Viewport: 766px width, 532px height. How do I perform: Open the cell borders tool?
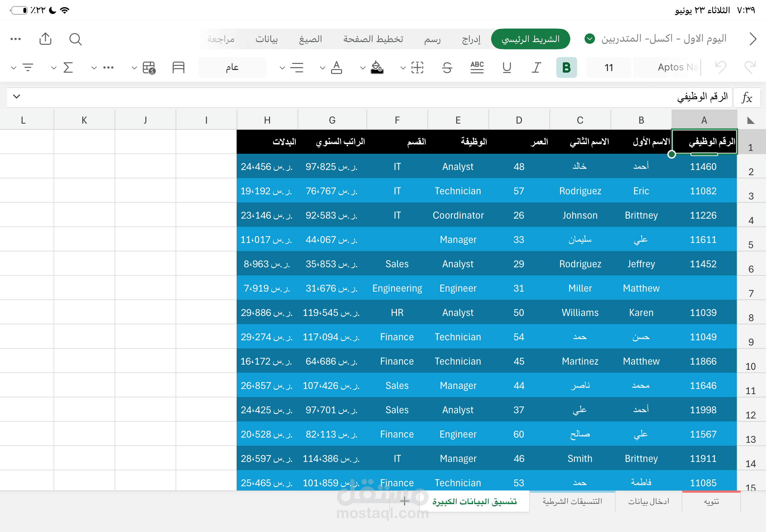[417, 67]
